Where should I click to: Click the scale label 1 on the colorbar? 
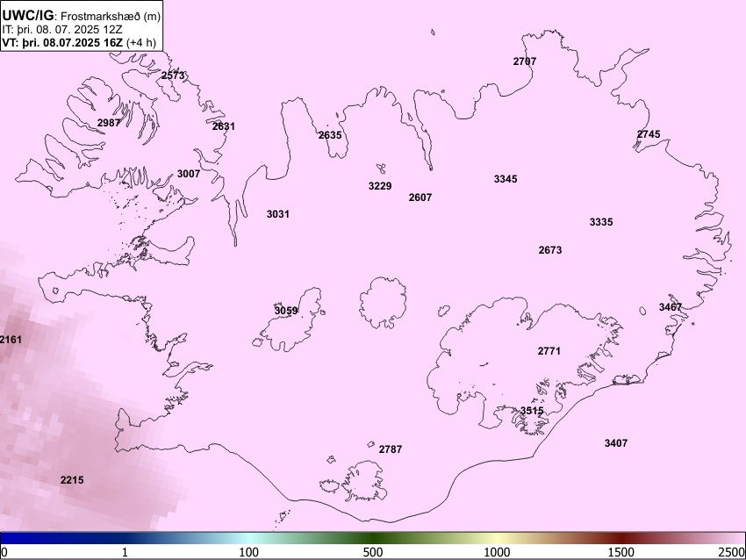coord(125,552)
